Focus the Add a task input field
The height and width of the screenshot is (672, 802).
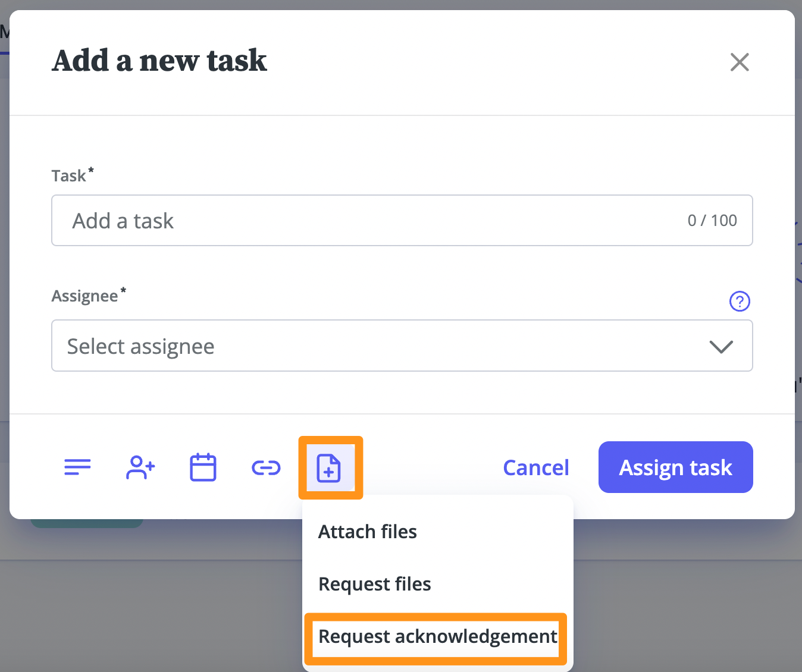(x=402, y=221)
